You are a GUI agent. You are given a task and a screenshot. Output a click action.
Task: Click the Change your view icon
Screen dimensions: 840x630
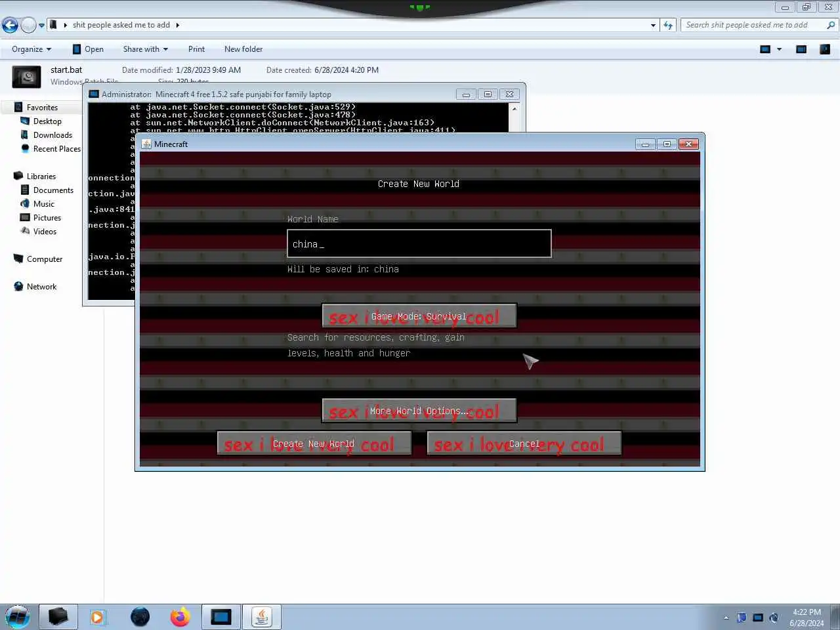765,49
